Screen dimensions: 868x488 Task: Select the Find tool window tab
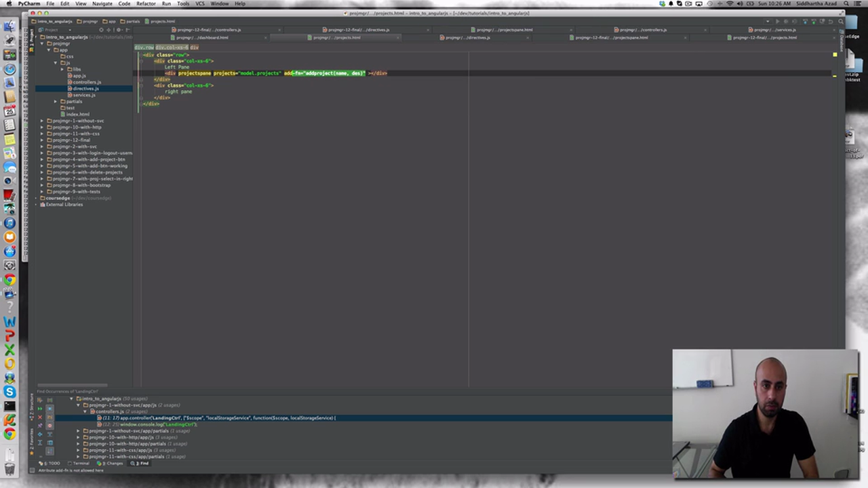click(141, 463)
